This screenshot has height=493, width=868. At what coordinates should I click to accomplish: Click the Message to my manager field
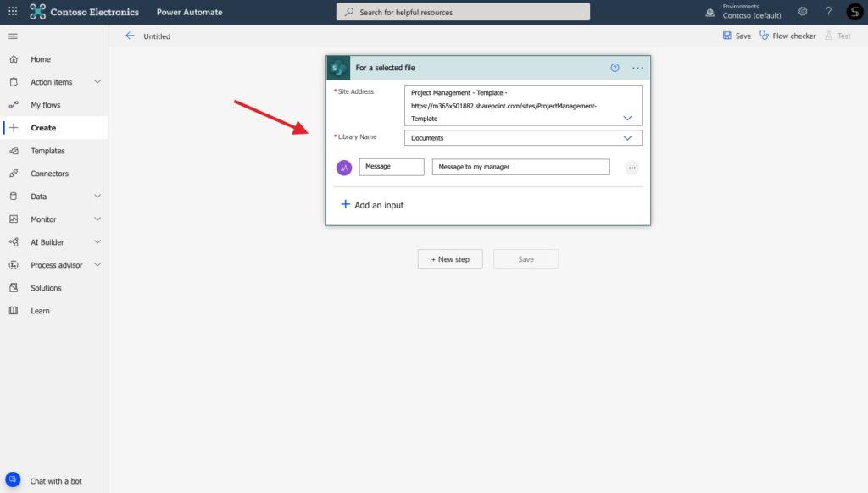521,167
